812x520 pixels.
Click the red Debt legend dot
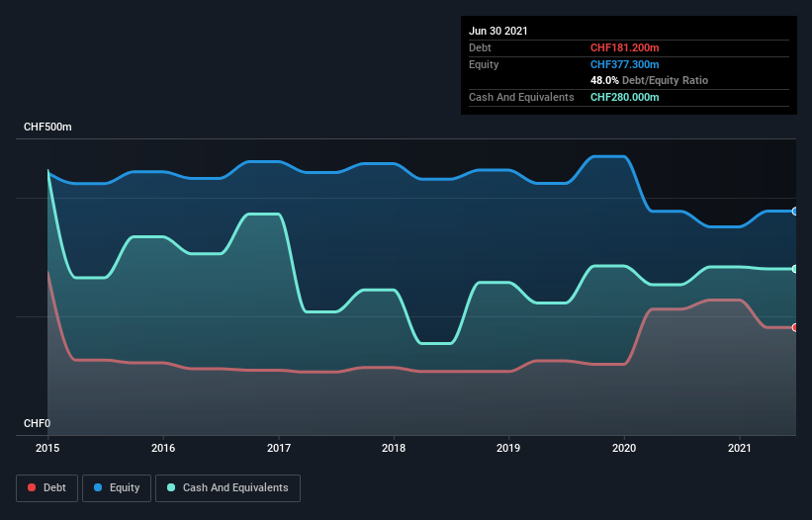pos(32,487)
